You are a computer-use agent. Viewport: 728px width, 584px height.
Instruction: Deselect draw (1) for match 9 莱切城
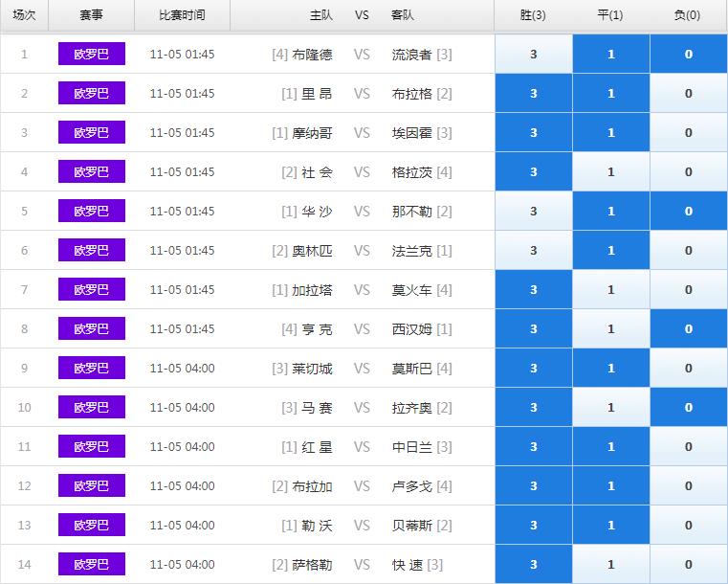[611, 368]
